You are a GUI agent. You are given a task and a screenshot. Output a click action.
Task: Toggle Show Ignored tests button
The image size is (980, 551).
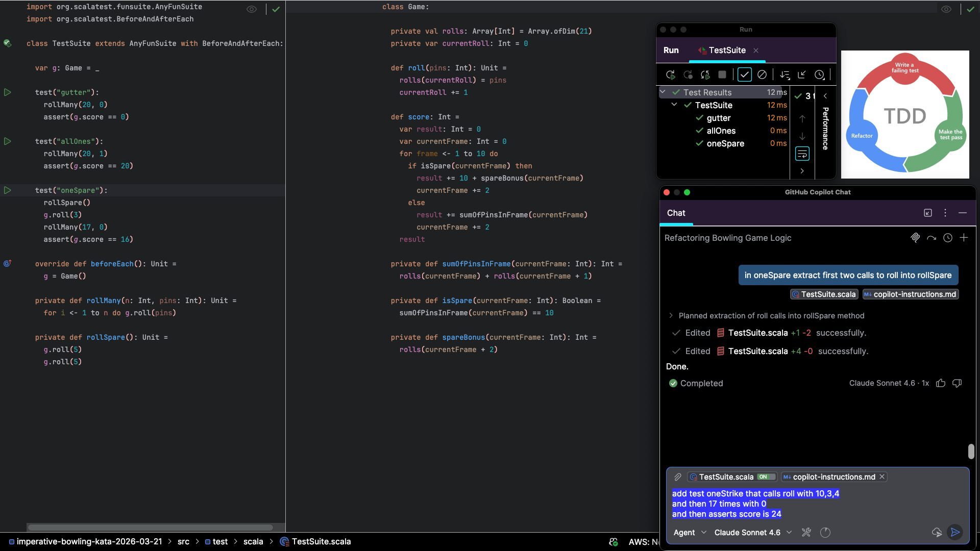(762, 75)
